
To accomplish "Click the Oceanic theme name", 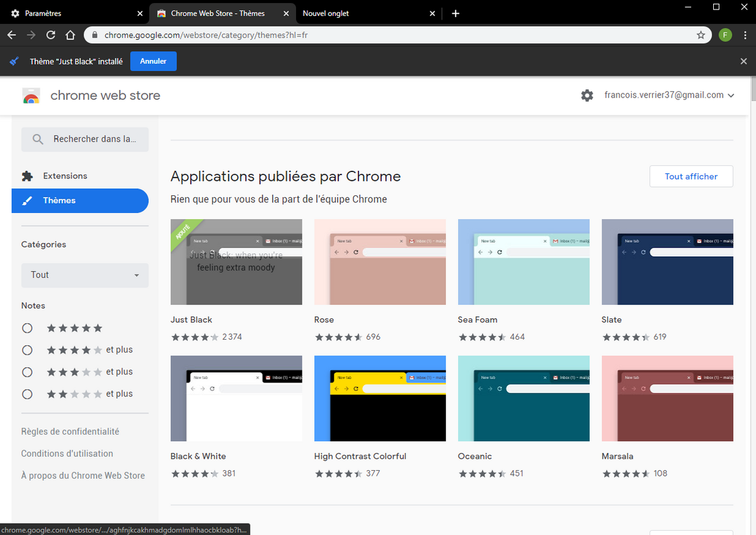I will tap(475, 456).
